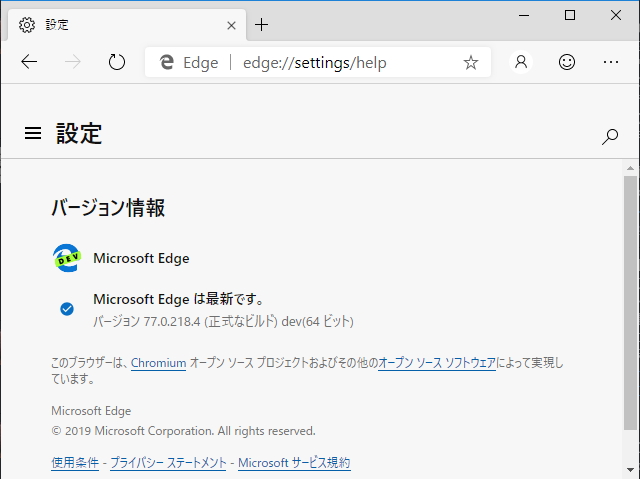The height and width of the screenshot is (479, 640).
Task: Open the hamburger menu beside 設定
Action: (x=33, y=133)
